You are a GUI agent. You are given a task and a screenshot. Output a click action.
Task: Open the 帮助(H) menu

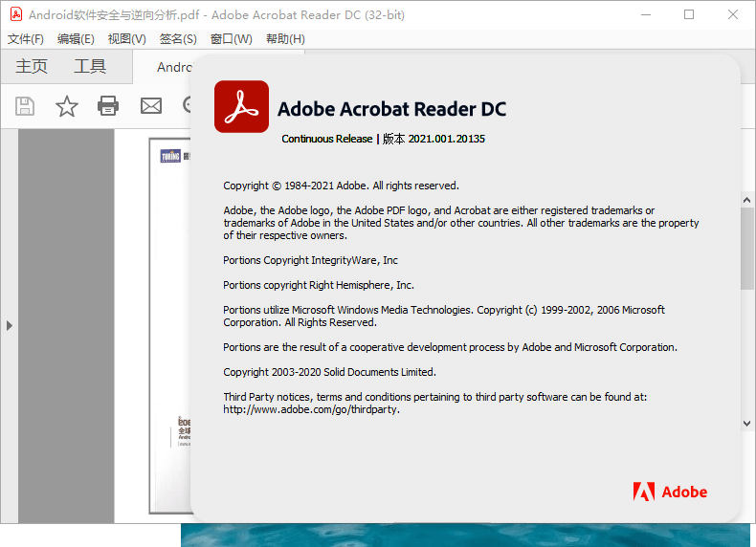(285, 39)
